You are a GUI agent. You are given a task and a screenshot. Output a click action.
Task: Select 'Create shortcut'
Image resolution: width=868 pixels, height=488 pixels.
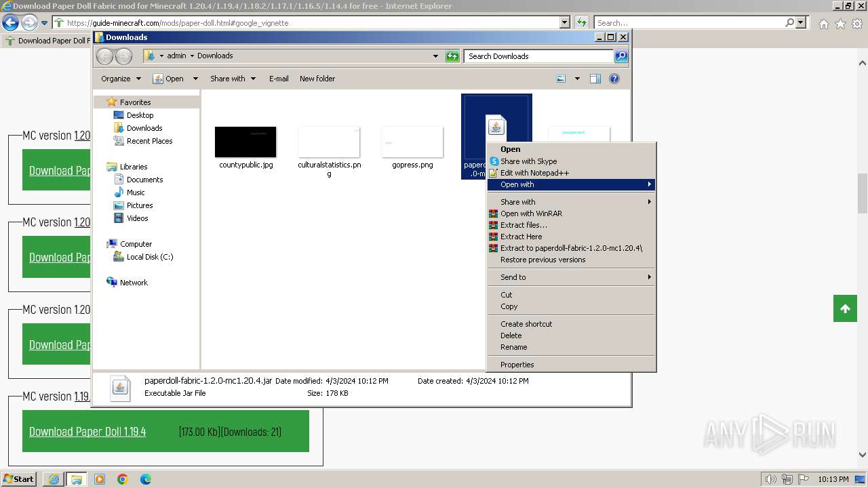click(x=571, y=324)
